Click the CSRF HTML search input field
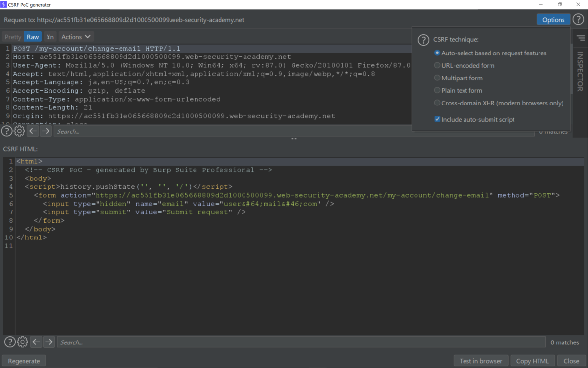588x368 pixels. pyautogui.click(x=301, y=342)
